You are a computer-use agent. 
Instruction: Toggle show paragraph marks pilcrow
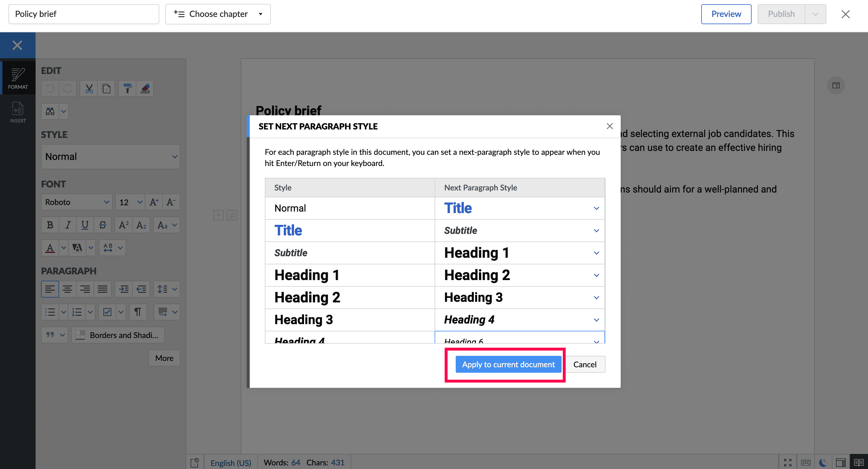coord(138,312)
